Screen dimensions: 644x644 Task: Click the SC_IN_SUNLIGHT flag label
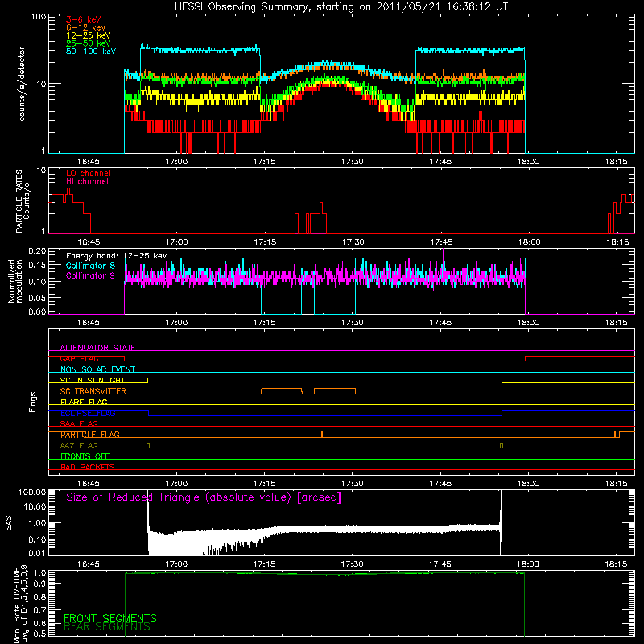[x=93, y=380]
